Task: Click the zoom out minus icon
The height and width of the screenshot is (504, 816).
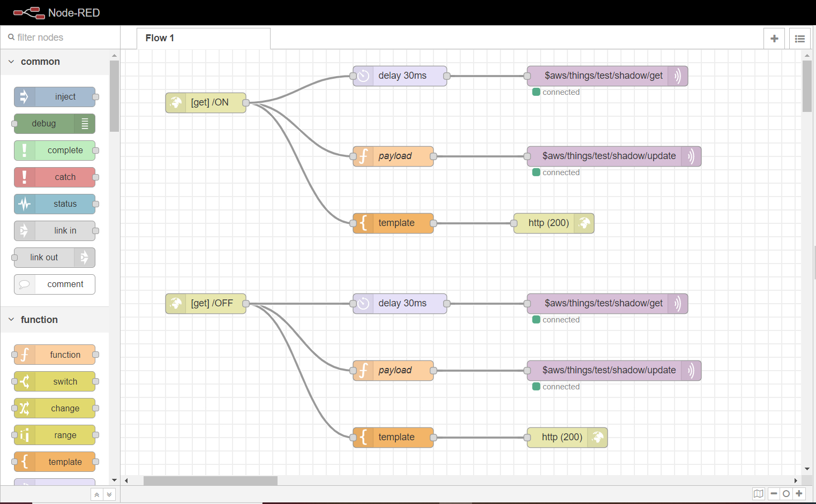Action: click(x=774, y=494)
